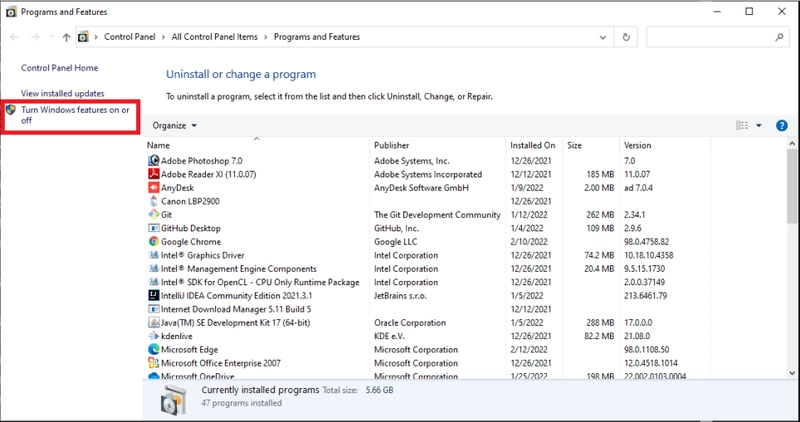Select the Git program icon
The image size is (800, 422).
[154, 215]
